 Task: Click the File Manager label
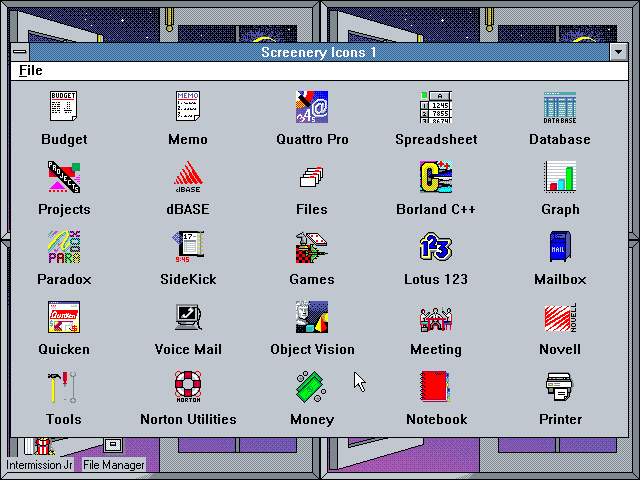click(113, 465)
